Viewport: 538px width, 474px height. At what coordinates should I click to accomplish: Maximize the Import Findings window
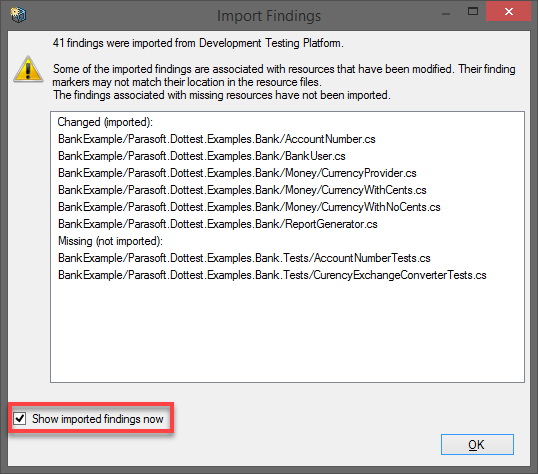coord(473,11)
